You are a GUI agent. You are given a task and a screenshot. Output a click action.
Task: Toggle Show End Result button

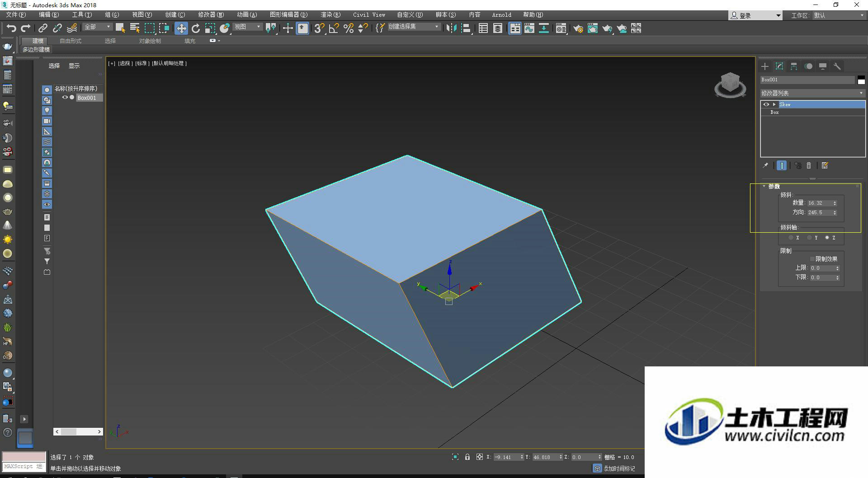tap(782, 165)
